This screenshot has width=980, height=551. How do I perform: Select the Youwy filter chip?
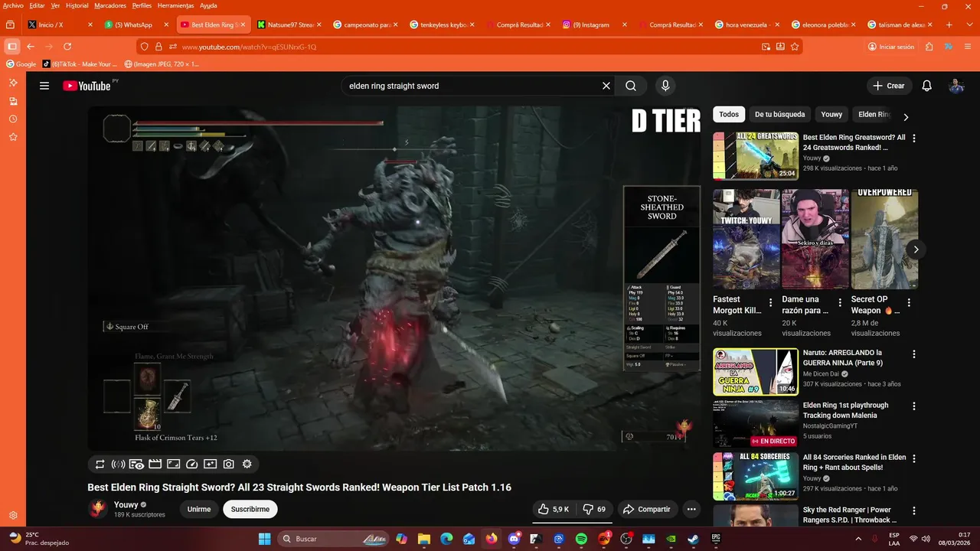pos(831,114)
